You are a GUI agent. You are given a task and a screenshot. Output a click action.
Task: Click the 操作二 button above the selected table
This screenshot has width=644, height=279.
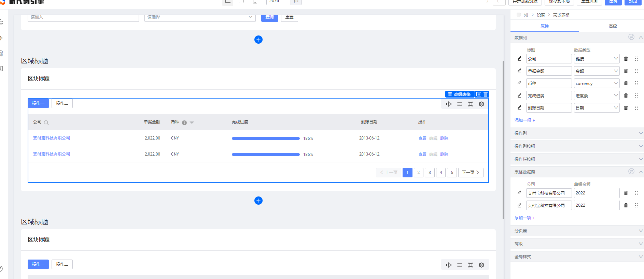[x=62, y=103]
